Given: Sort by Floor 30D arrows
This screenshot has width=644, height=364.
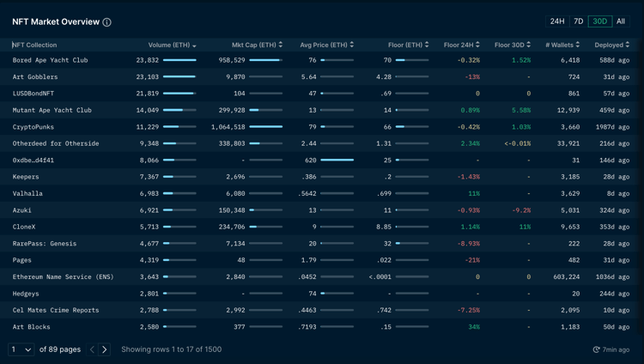Looking at the screenshot, I should (x=529, y=45).
